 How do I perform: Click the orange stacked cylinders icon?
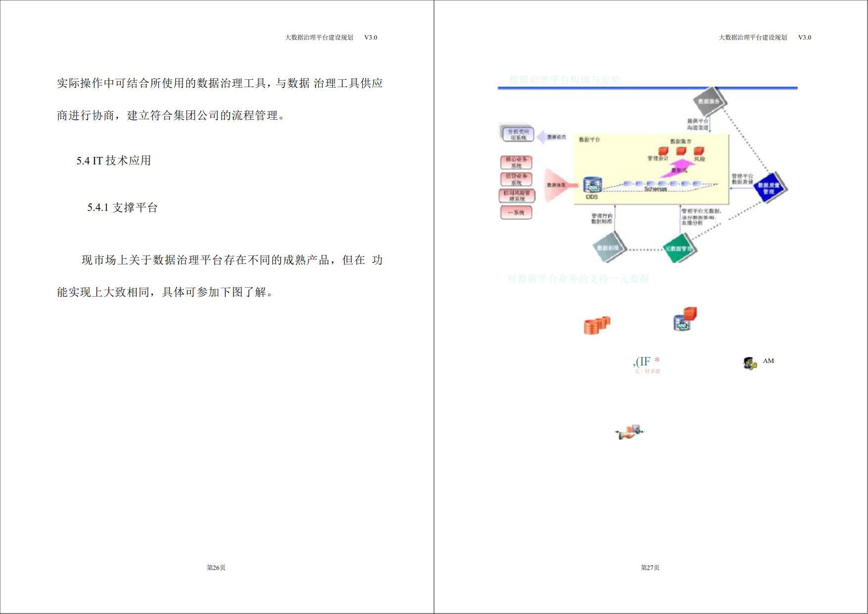597,325
